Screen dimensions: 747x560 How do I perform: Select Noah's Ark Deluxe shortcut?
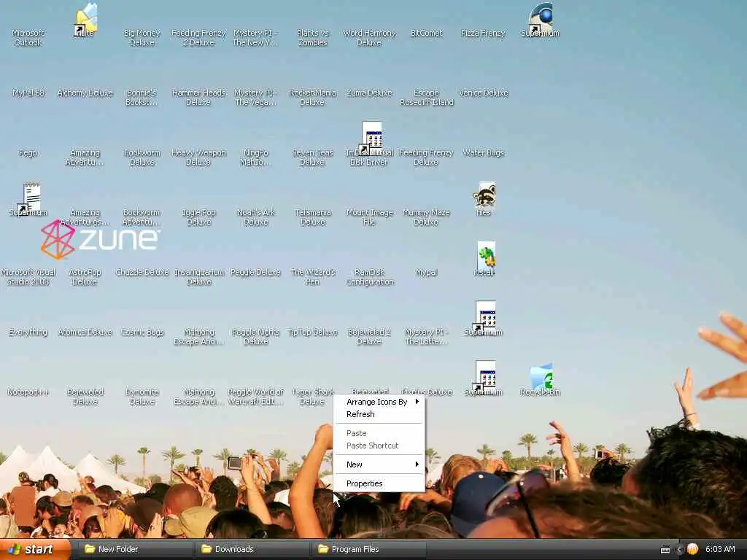point(256,217)
